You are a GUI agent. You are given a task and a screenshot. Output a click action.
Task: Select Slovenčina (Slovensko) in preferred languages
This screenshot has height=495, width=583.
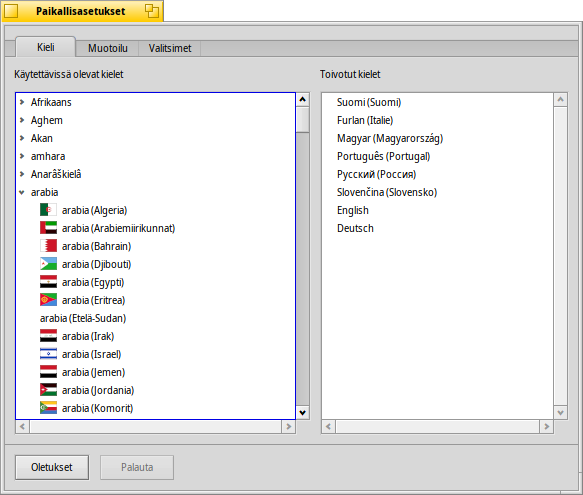pos(387,192)
